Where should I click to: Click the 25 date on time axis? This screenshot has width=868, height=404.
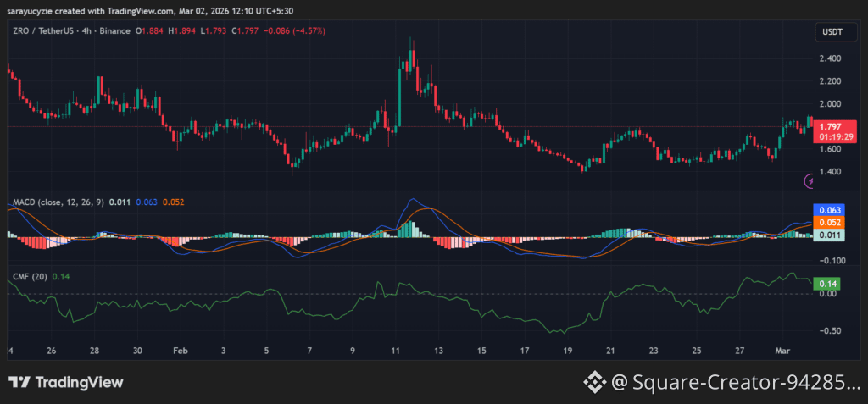pyautogui.click(x=697, y=351)
